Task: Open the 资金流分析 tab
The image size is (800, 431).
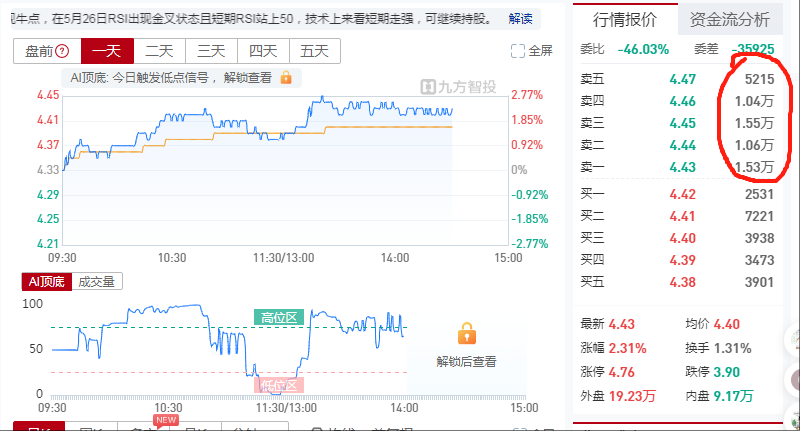Action: [x=730, y=19]
